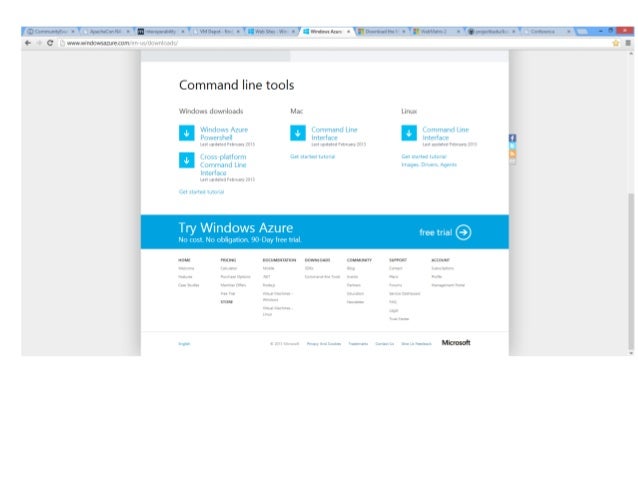Click the Cross-platform Command Line Interface download icon
The width and height of the screenshot is (638, 479).
(186, 160)
